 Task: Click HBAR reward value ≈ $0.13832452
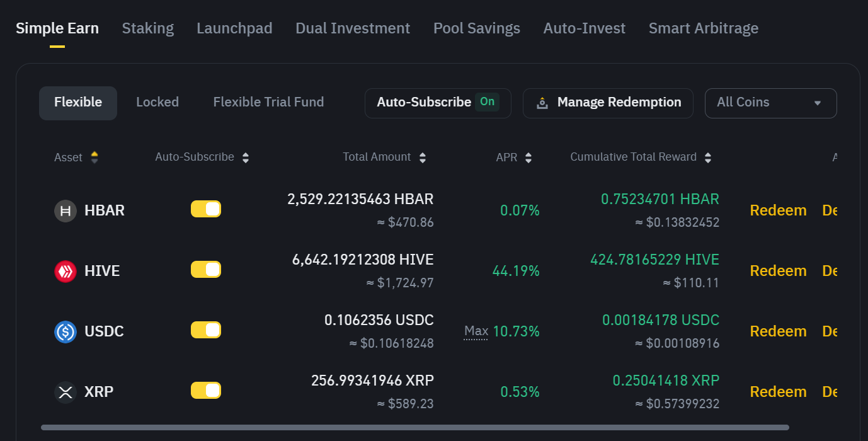click(x=677, y=222)
